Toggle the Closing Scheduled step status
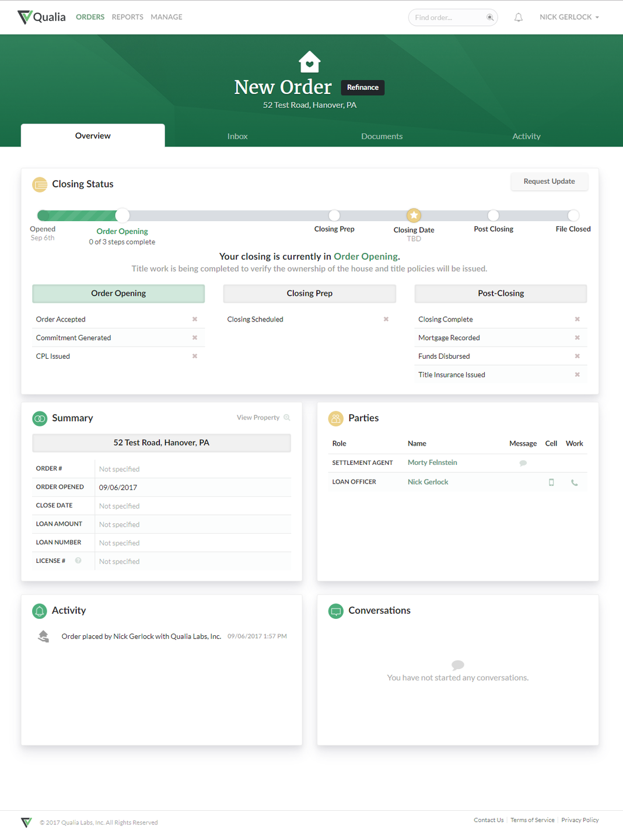 pyautogui.click(x=386, y=319)
